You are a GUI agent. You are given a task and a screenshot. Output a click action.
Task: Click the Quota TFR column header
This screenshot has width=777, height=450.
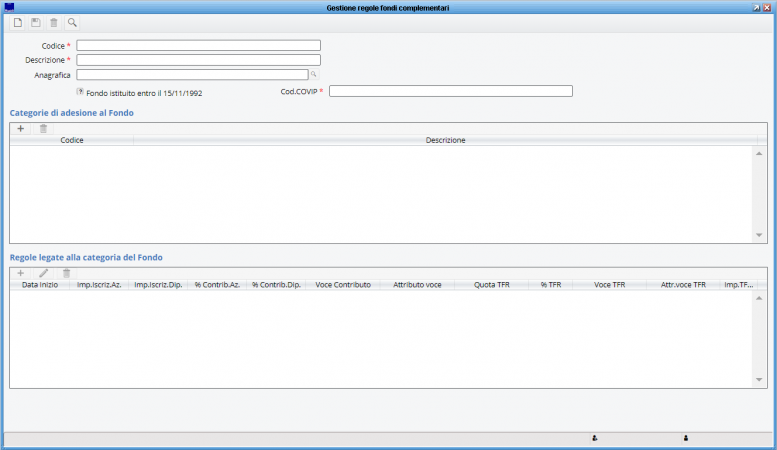point(492,285)
